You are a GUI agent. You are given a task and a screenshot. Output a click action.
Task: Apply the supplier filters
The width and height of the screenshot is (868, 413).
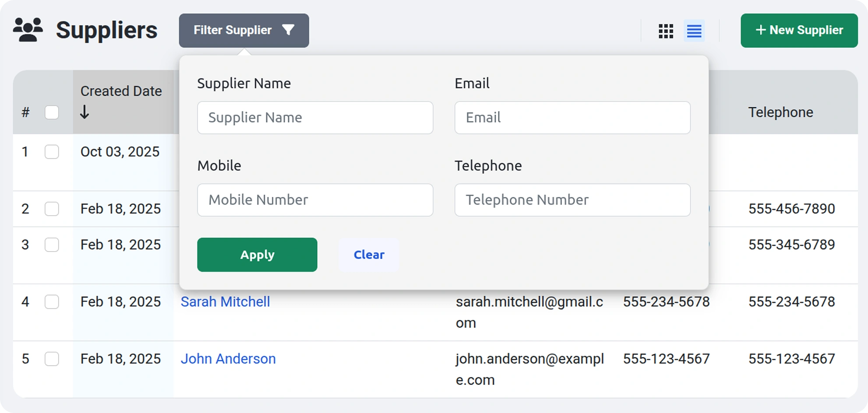(257, 255)
